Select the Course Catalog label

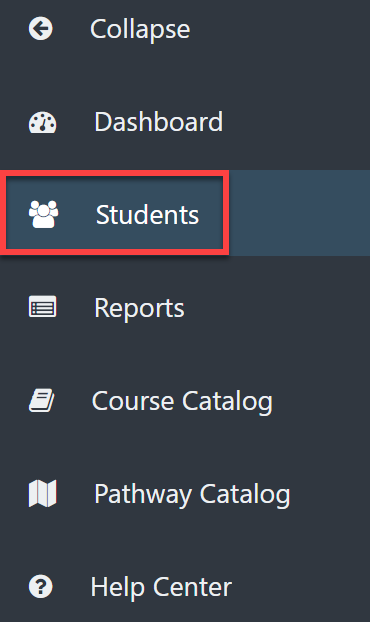pyautogui.click(x=182, y=401)
